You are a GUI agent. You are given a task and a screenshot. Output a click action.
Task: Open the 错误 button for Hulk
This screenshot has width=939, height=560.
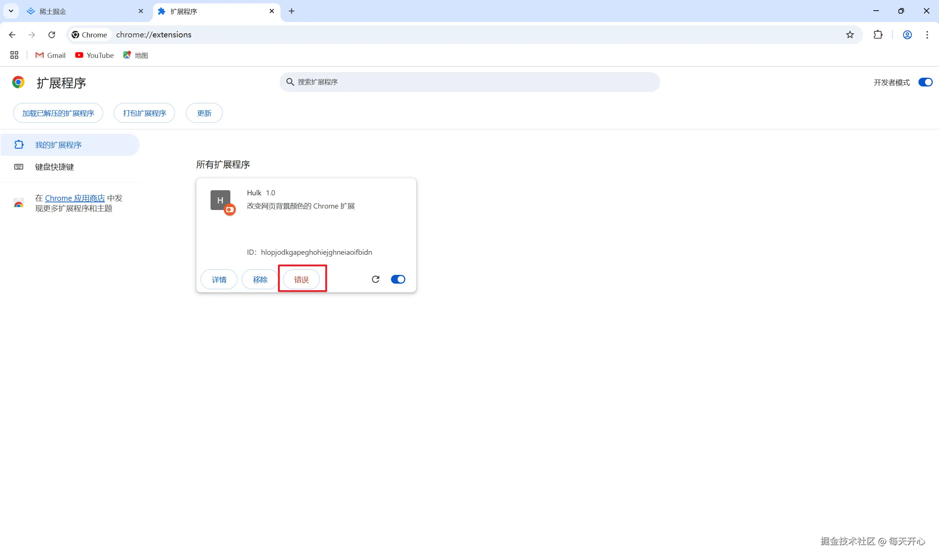tap(301, 280)
